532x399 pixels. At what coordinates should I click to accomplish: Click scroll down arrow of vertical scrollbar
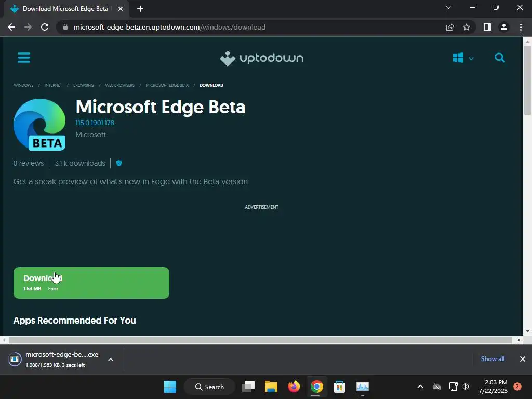tap(527, 331)
